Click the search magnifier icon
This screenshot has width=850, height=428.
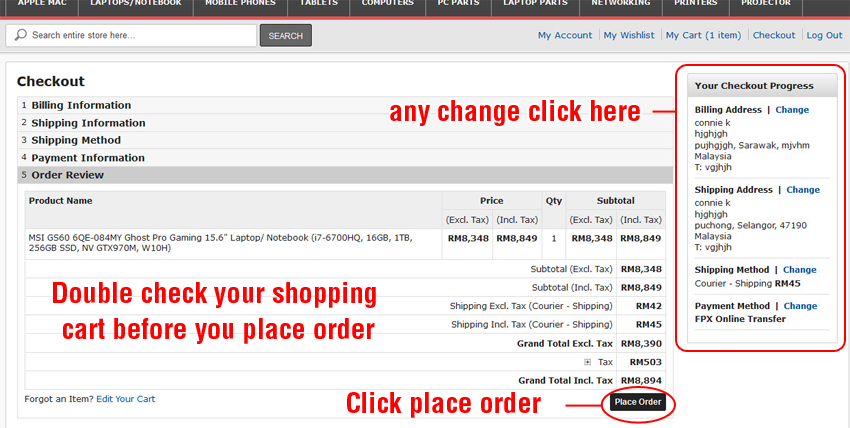21,35
